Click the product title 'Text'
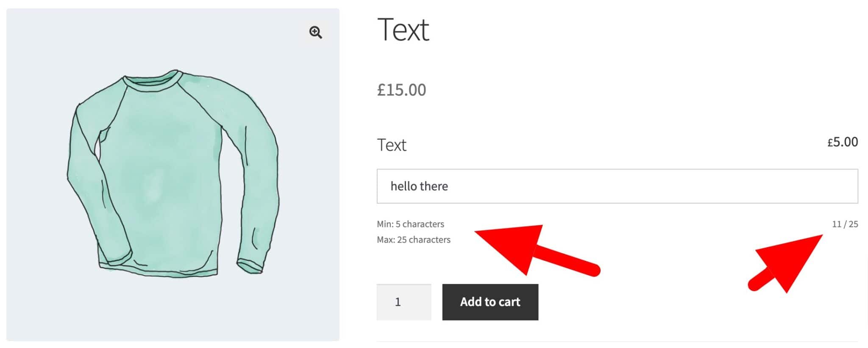Screen dimensions: 868x348 coord(403,30)
